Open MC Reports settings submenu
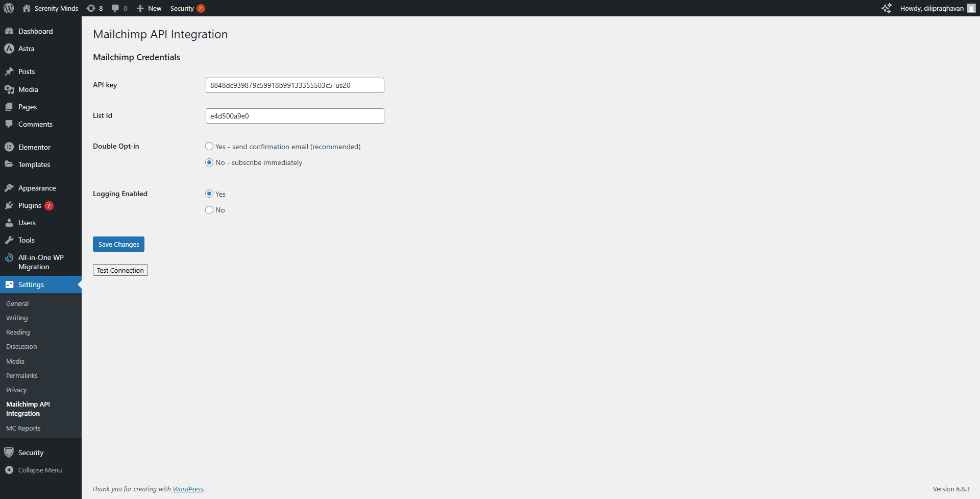The image size is (980, 499). [23, 428]
